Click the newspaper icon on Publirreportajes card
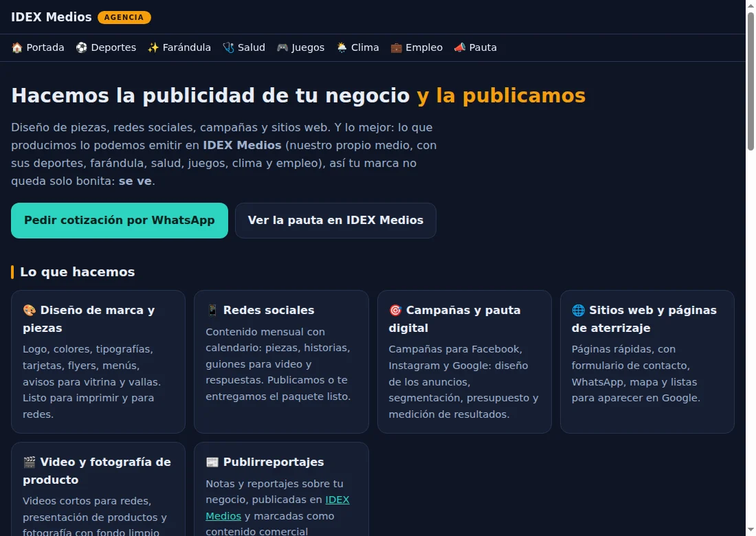The width and height of the screenshot is (756, 536). point(212,462)
